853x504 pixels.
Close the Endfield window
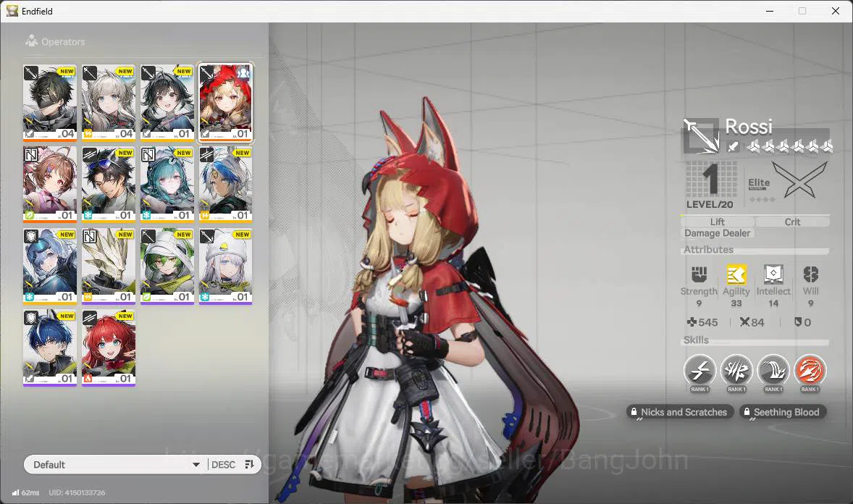coord(836,11)
